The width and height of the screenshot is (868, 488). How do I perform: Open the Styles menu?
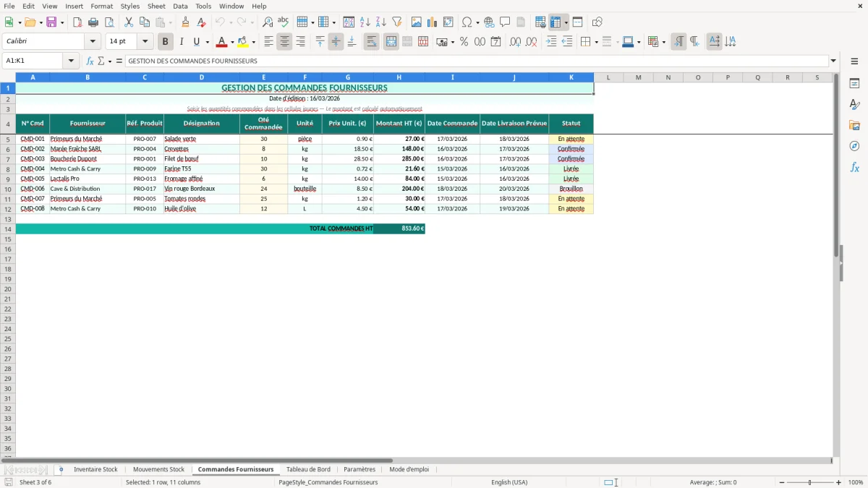click(x=130, y=6)
